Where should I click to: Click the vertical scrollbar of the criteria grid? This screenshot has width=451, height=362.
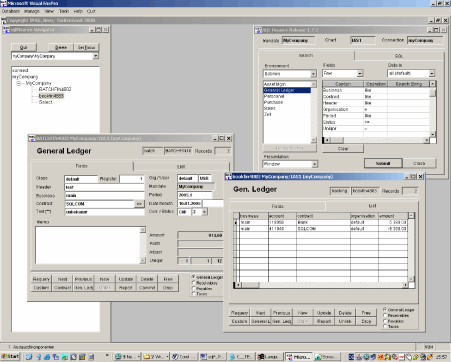(432, 109)
